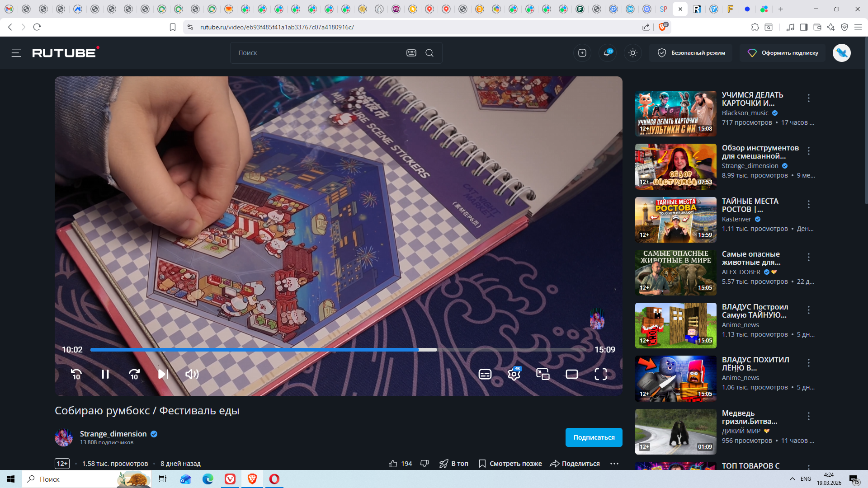Switch site light/dark theme
Viewport: 868px width, 488px height.
pyautogui.click(x=633, y=53)
